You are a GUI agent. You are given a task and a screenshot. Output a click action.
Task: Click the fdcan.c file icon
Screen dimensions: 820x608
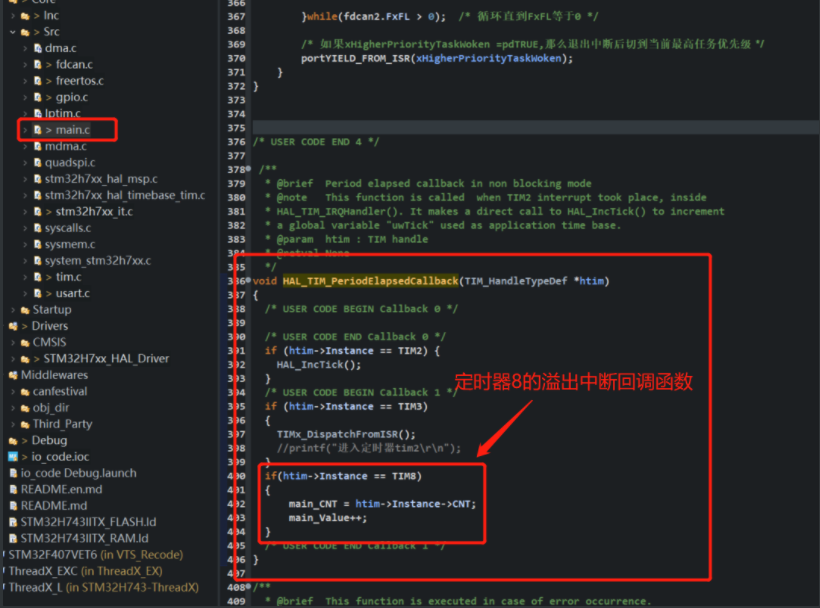coord(38,64)
